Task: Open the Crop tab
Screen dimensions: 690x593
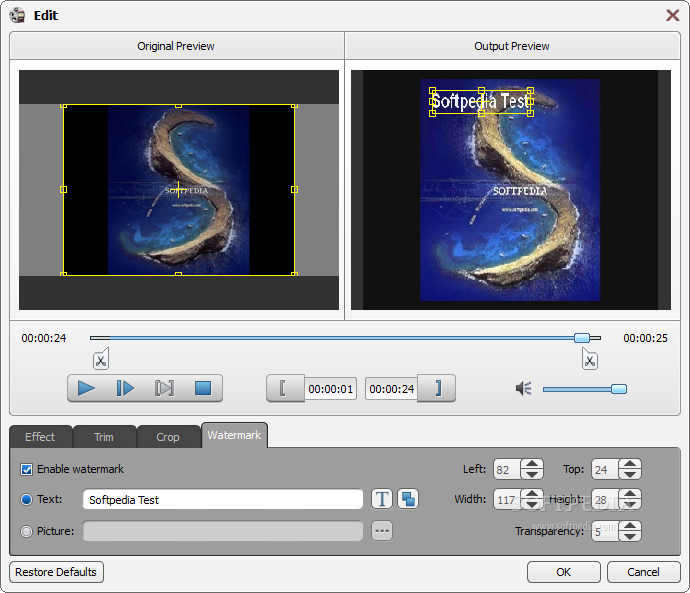Action: point(168,437)
